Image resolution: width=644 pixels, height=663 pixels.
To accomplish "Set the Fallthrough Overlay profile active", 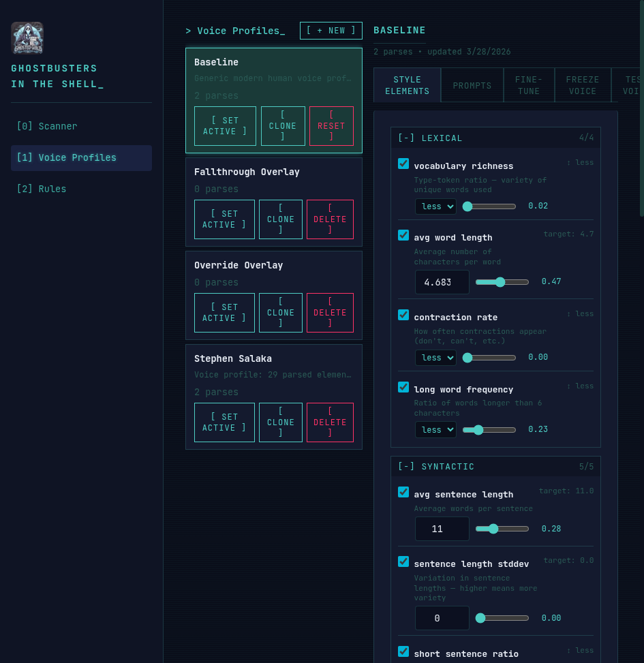I will (x=224, y=219).
